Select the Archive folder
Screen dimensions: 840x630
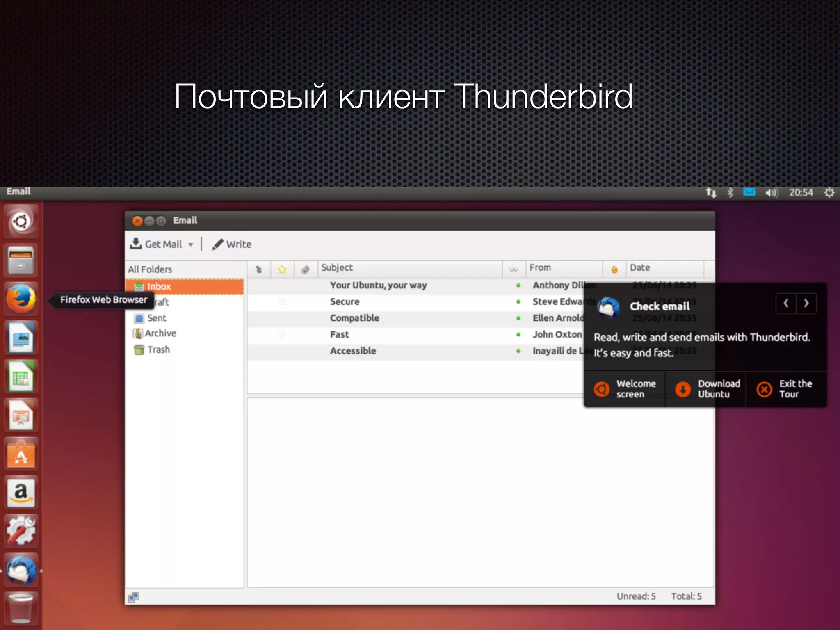(155, 333)
